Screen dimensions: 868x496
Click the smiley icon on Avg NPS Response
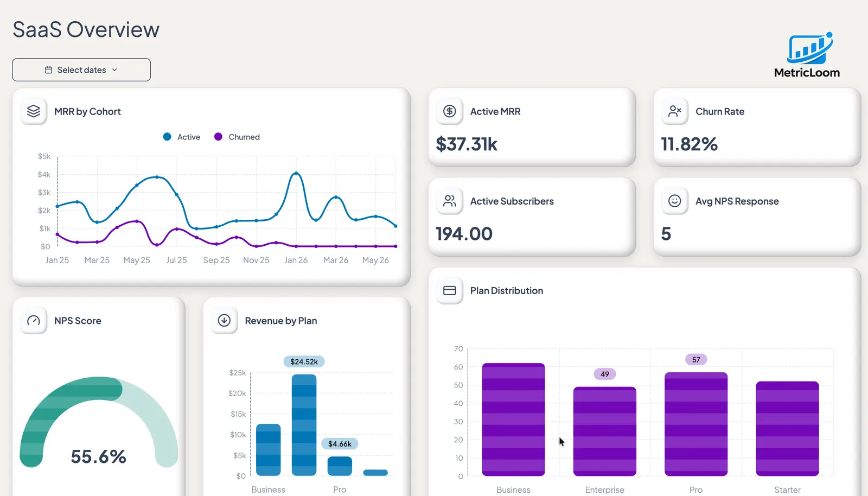click(675, 201)
